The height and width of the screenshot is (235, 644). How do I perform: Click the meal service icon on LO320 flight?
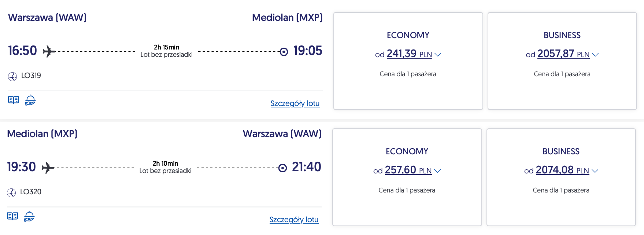(x=29, y=216)
